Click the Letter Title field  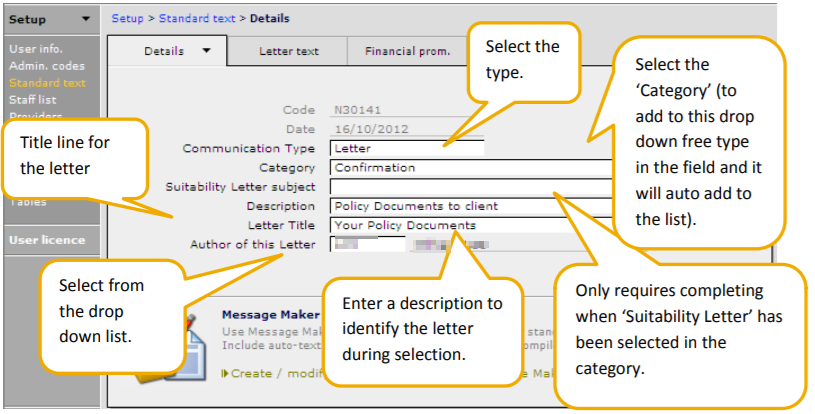pyautogui.click(x=471, y=225)
